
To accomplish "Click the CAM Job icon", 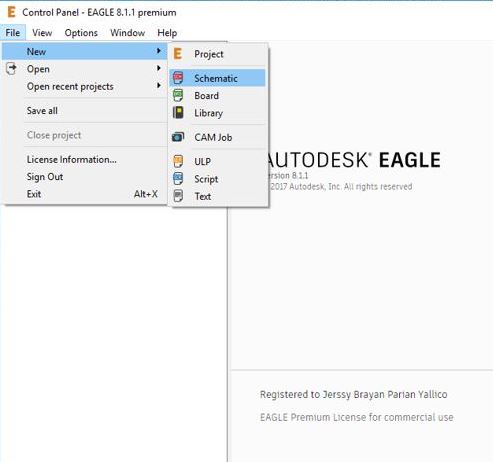I will coord(178,137).
